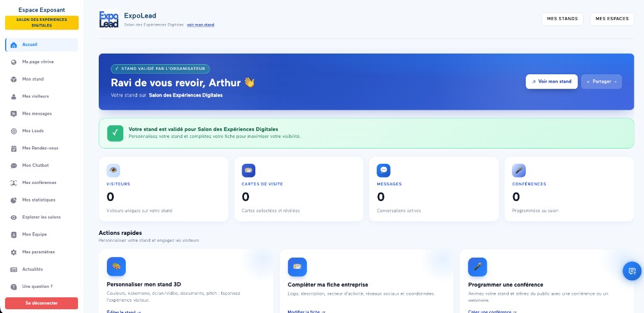Click the ExpoLead logo
The width and height of the screenshot is (644, 313).
coord(109,19)
